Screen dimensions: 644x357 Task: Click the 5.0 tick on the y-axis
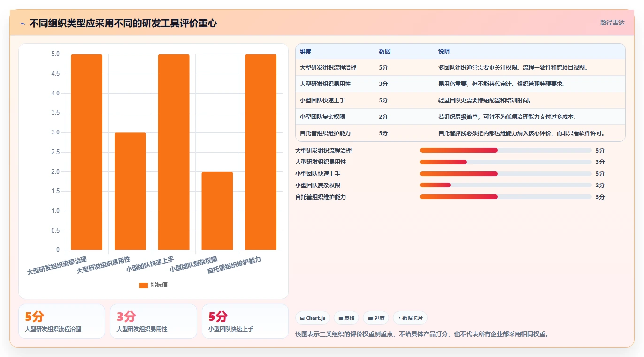tap(55, 54)
